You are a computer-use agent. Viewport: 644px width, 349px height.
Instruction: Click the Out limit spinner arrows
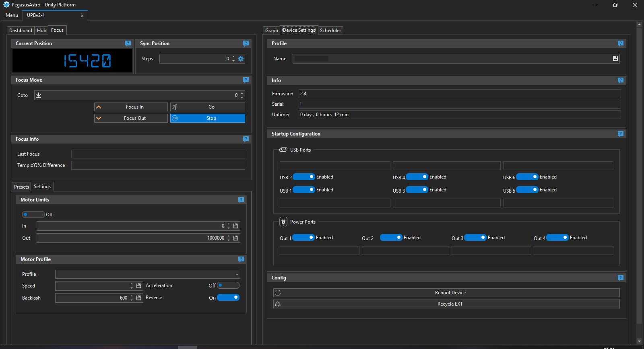[x=229, y=238]
